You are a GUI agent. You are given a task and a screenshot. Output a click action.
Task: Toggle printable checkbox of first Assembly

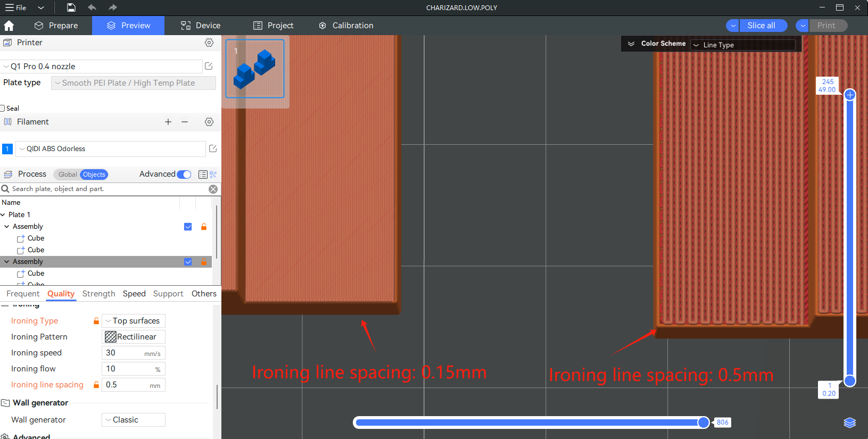coord(188,227)
